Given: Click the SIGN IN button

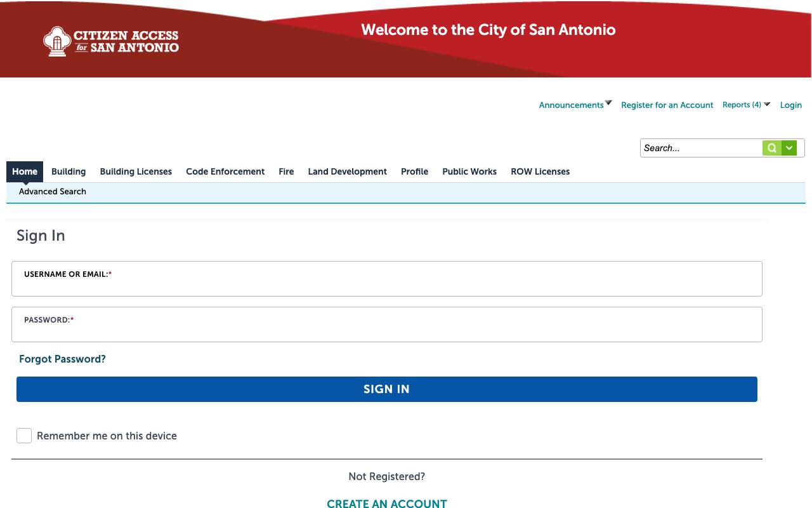Looking at the screenshot, I should coord(387,389).
